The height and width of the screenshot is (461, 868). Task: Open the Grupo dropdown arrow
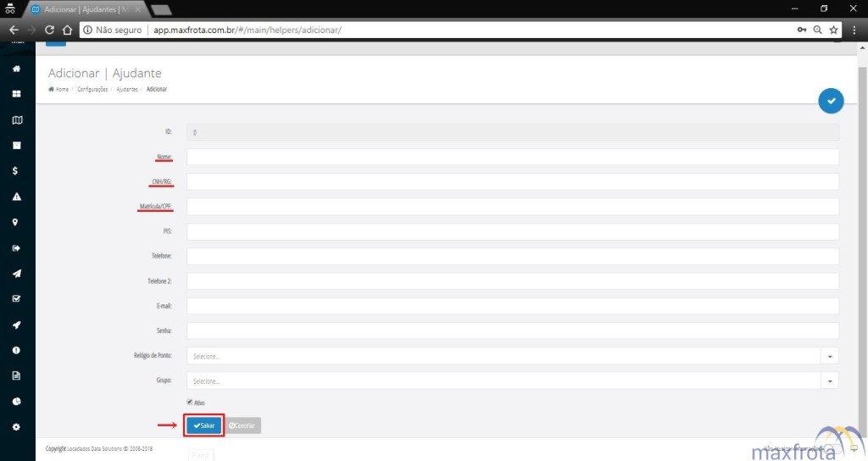(830, 381)
